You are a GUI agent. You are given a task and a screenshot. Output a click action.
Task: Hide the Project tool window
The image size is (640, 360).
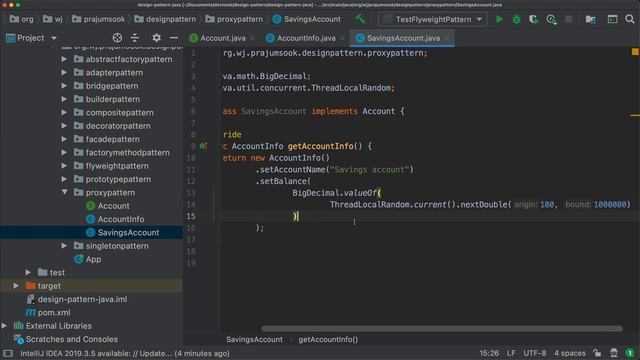174,38
